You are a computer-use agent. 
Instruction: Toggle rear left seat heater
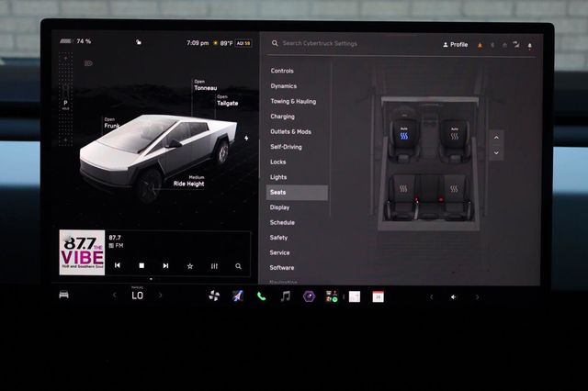pyautogui.click(x=403, y=189)
